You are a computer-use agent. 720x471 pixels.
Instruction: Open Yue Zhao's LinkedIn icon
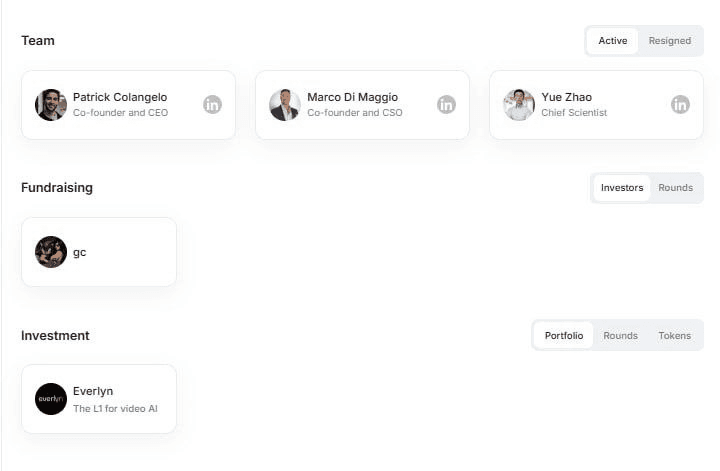pyautogui.click(x=680, y=104)
